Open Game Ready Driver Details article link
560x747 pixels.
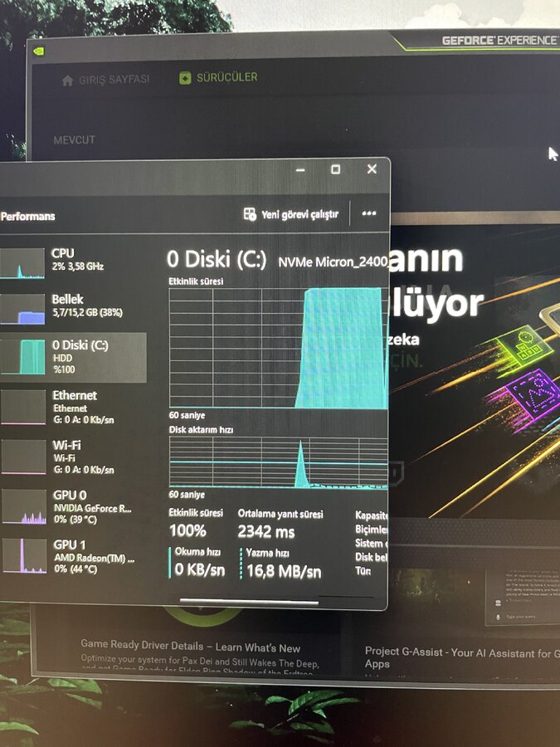191,647
